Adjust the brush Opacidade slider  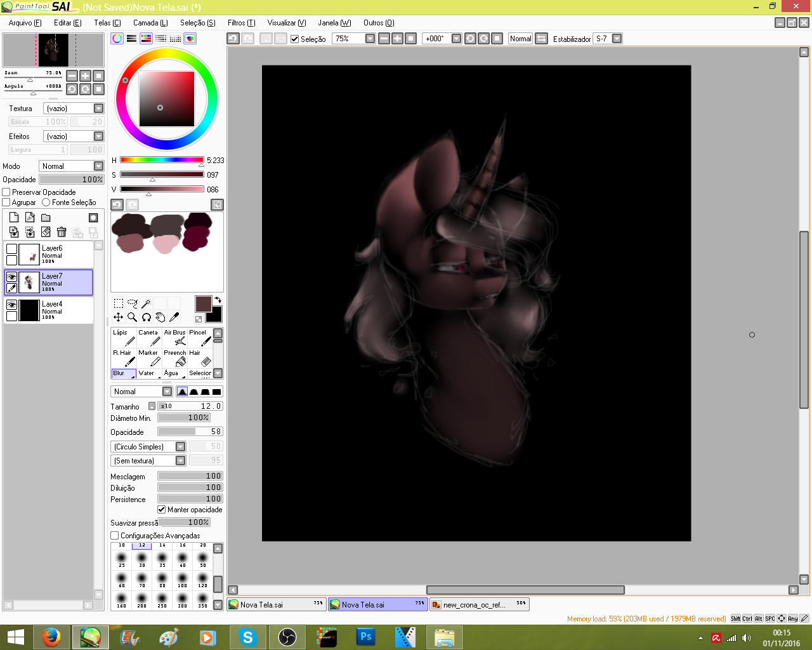190,432
